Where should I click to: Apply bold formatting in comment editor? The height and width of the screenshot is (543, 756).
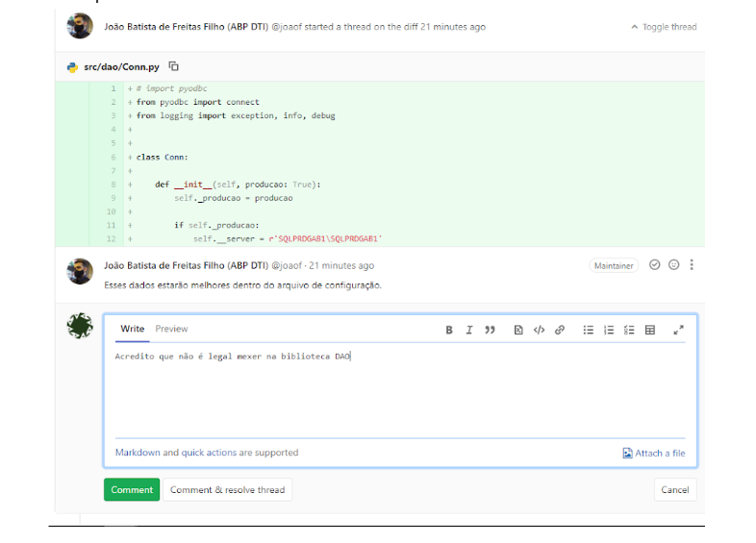pyautogui.click(x=449, y=330)
